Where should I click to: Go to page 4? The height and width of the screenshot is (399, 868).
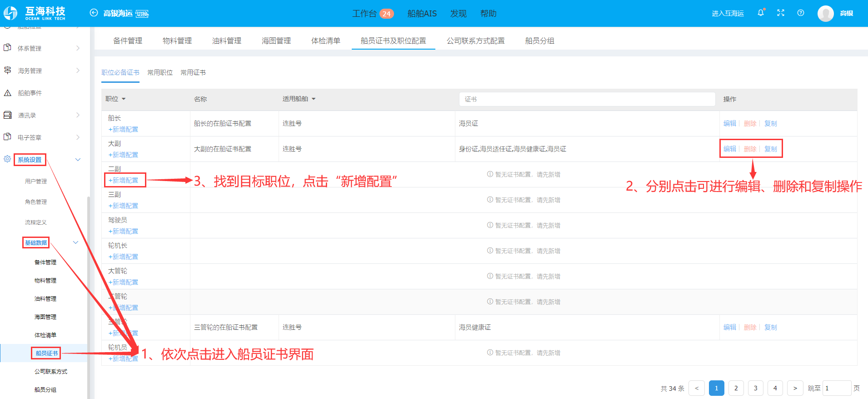tap(775, 388)
